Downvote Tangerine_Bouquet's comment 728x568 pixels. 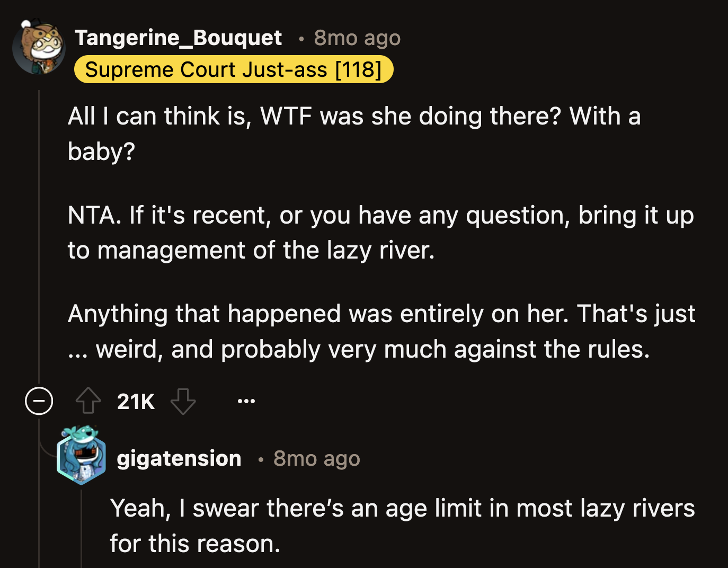click(183, 401)
